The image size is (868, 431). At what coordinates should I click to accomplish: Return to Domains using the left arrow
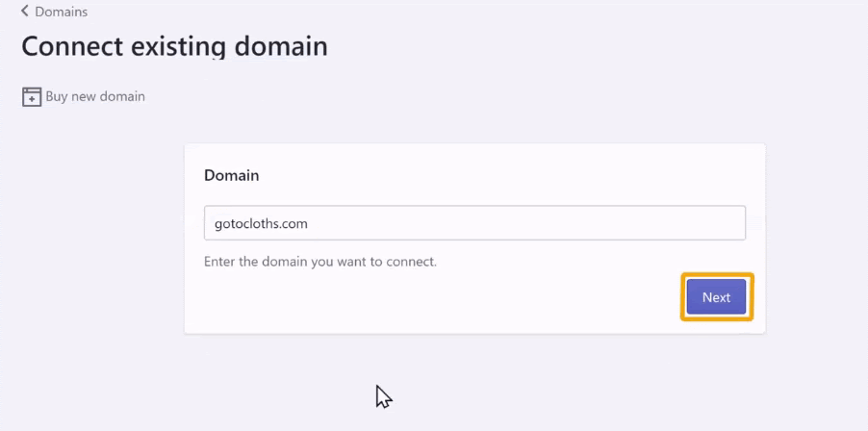[x=24, y=12]
